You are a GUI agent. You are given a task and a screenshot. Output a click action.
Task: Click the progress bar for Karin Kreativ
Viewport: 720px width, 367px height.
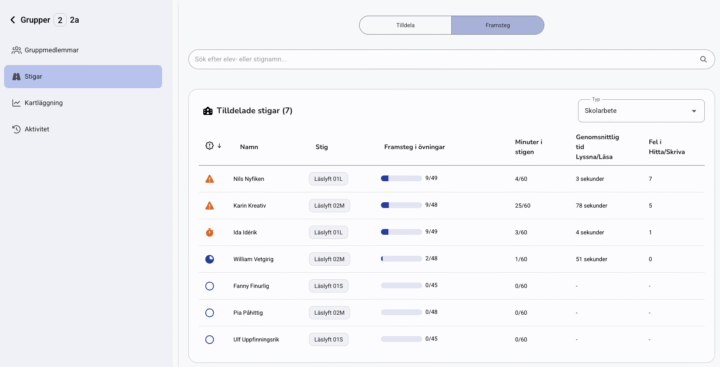[401, 205]
